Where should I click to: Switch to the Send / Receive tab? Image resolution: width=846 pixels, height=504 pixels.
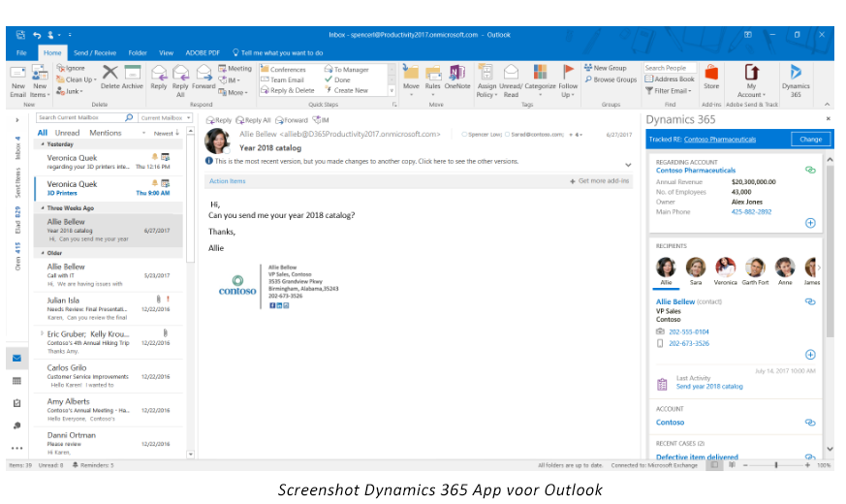click(94, 52)
